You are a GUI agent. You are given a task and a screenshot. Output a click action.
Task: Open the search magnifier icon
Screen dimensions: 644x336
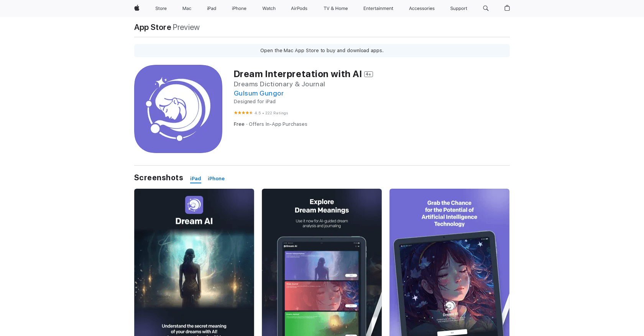[486, 8]
